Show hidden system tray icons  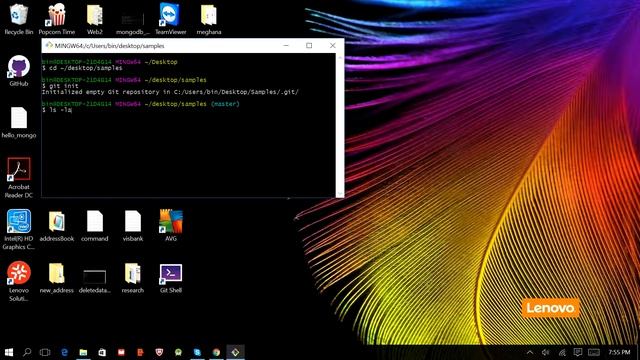[530, 352]
